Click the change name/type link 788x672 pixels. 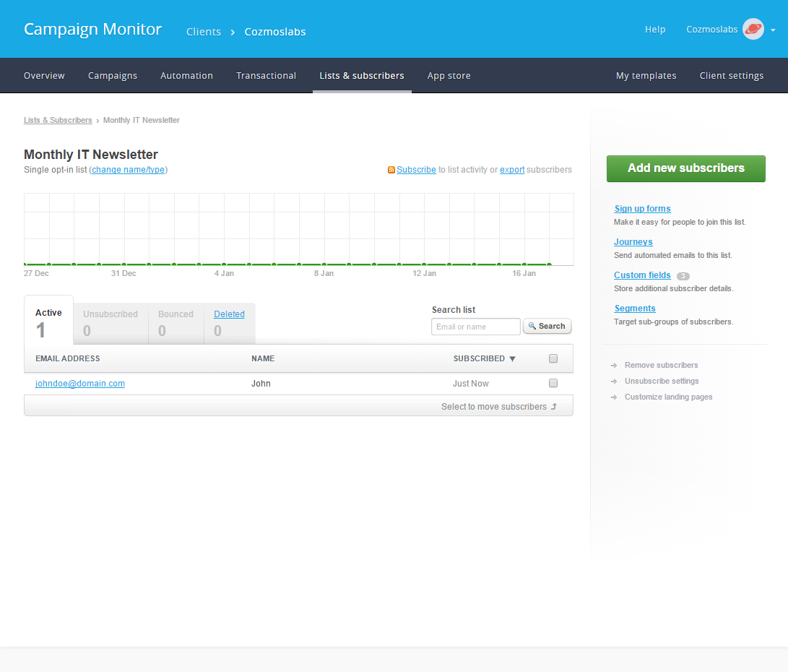click(x=128, y=170)
